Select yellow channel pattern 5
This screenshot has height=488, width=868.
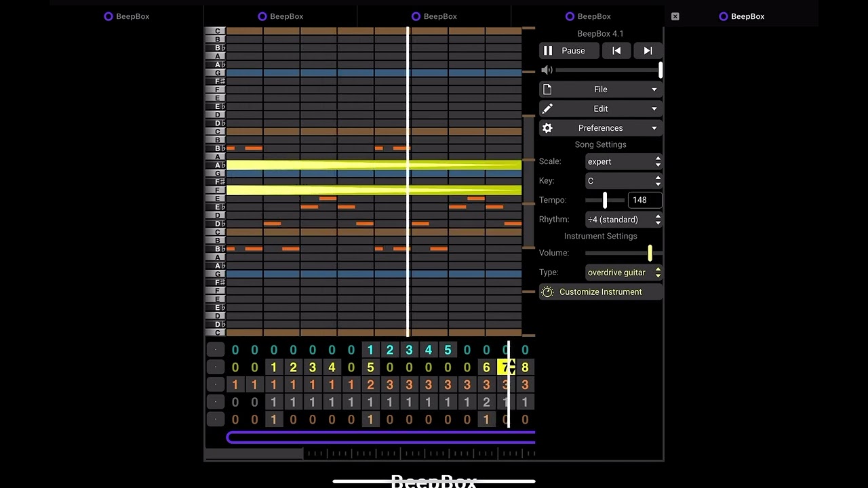(370, 367)
